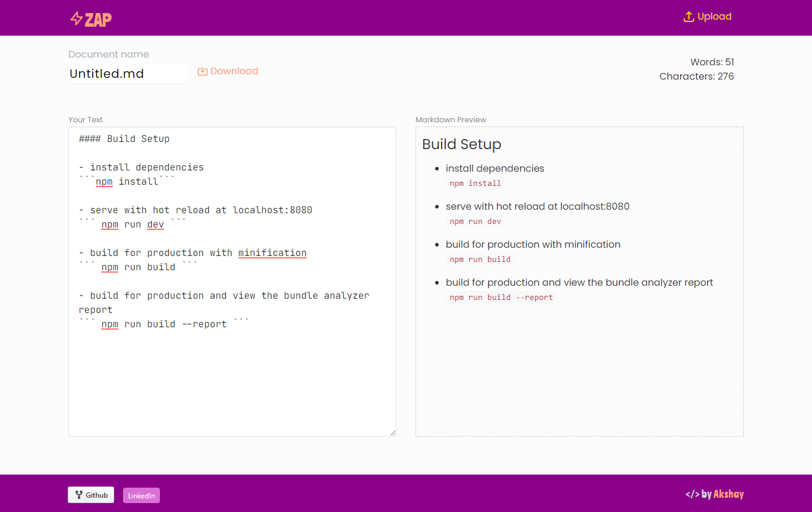
Task: Edit the Untitled.md document name field
Action: [x=128, y=74]
